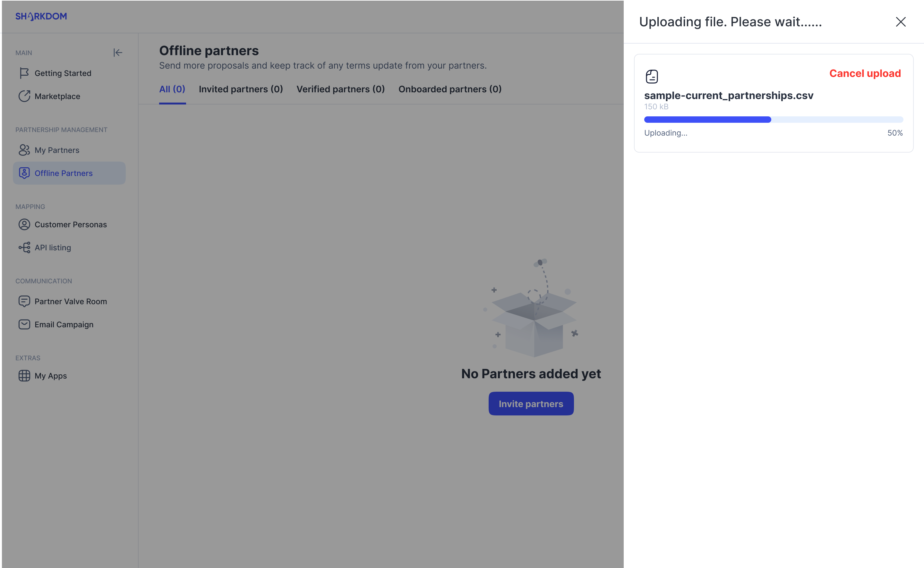Show the All (0) partners tab
Viewport: 924px width, 568px height.
tap(172, 89)
